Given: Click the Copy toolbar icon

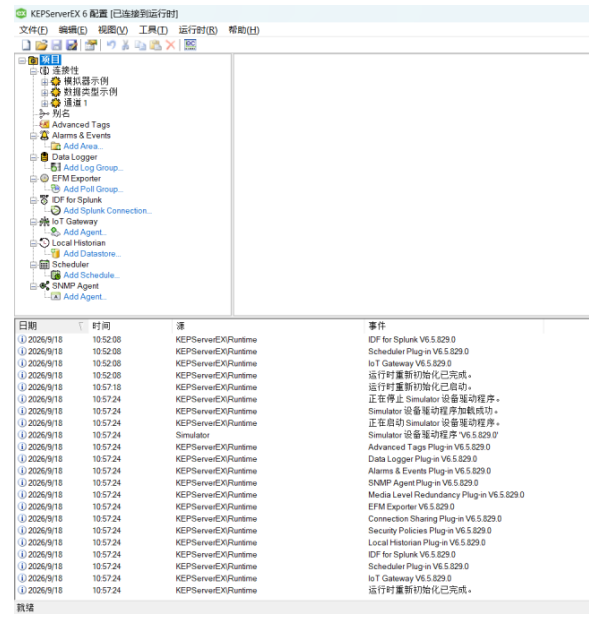Looking at the screenshot, I should click(x=140, y=45).
